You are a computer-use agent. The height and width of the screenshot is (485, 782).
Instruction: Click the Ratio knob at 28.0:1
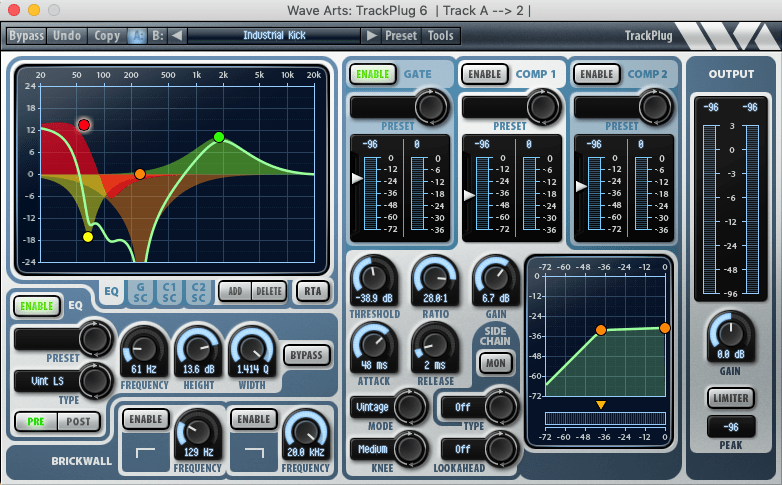(435, 277)
